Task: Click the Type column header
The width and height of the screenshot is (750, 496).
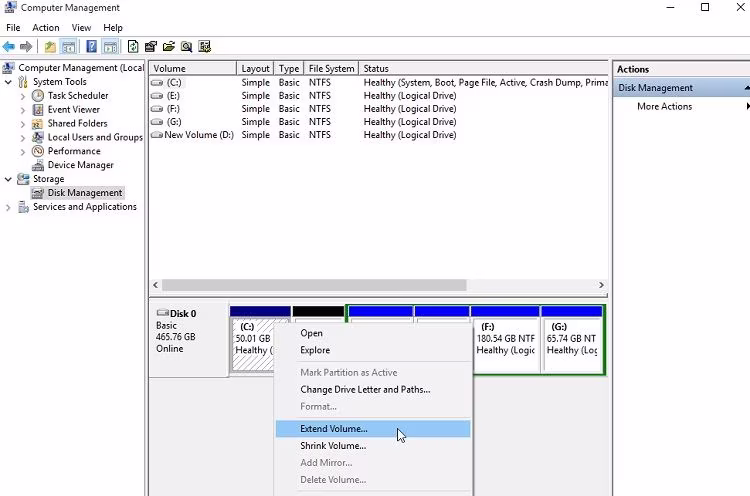Action: [x=289, y=68]
